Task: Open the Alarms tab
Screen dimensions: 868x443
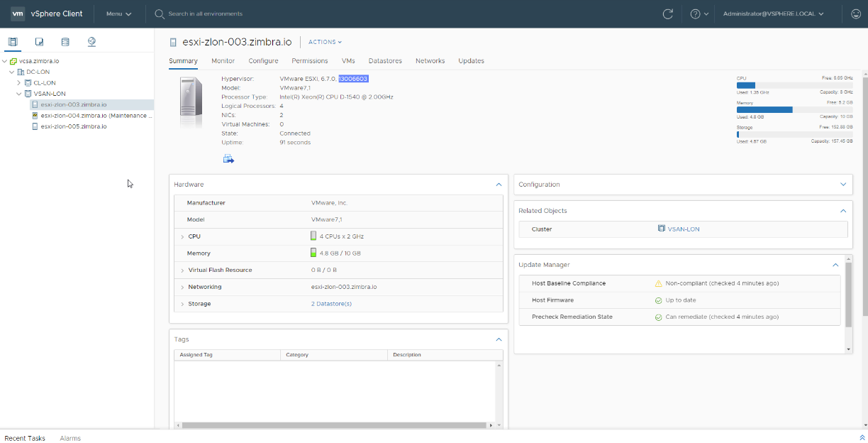Action: coord(70,438)
